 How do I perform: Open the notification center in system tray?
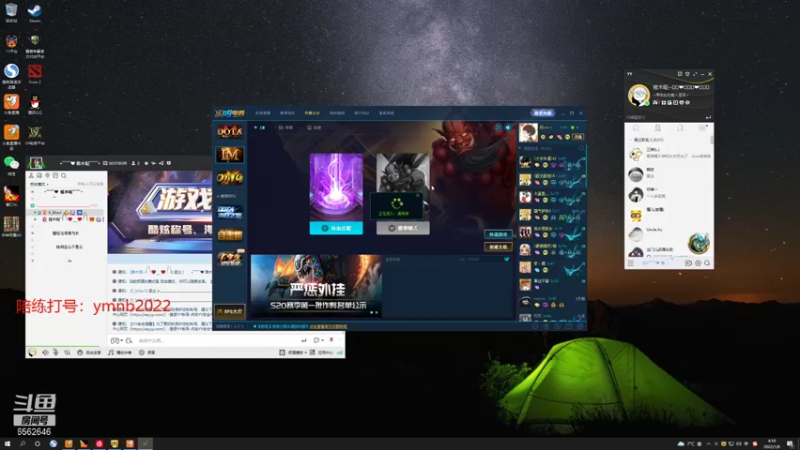click(790, 444)
